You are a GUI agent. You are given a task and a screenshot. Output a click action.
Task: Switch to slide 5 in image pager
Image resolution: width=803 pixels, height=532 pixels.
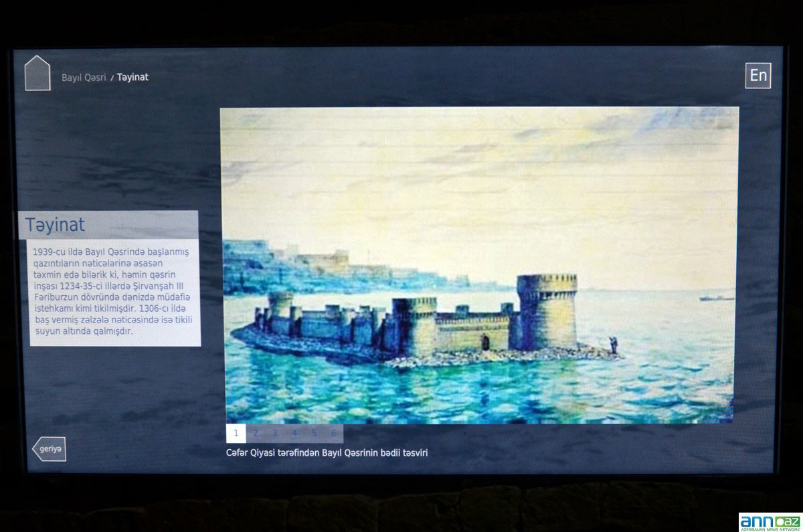(314, 433)
